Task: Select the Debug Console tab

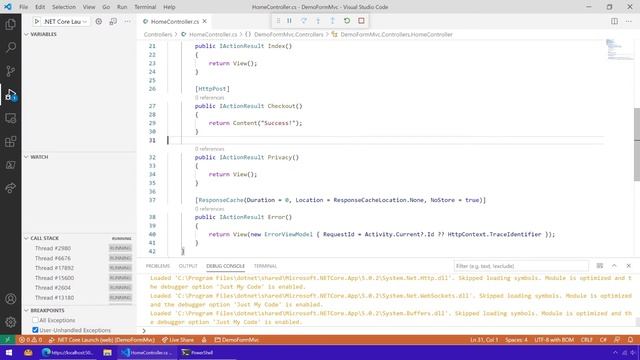Action: click(225, 266)
